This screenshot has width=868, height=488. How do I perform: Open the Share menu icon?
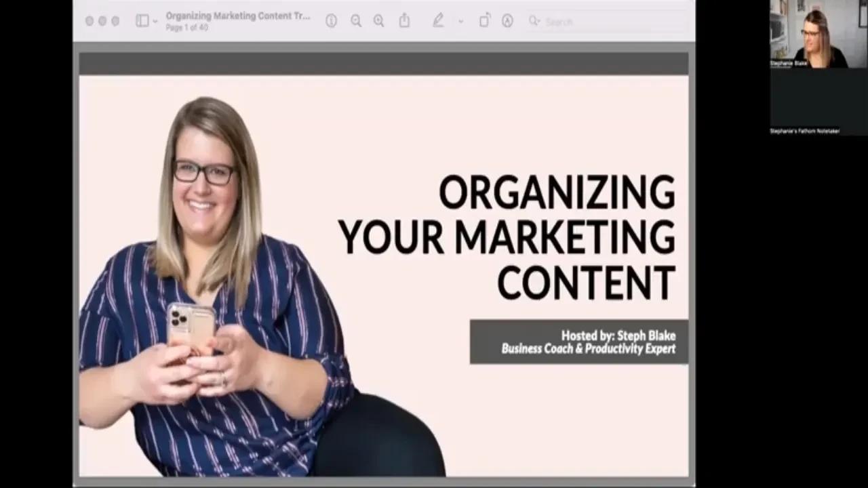click(404, 20)
